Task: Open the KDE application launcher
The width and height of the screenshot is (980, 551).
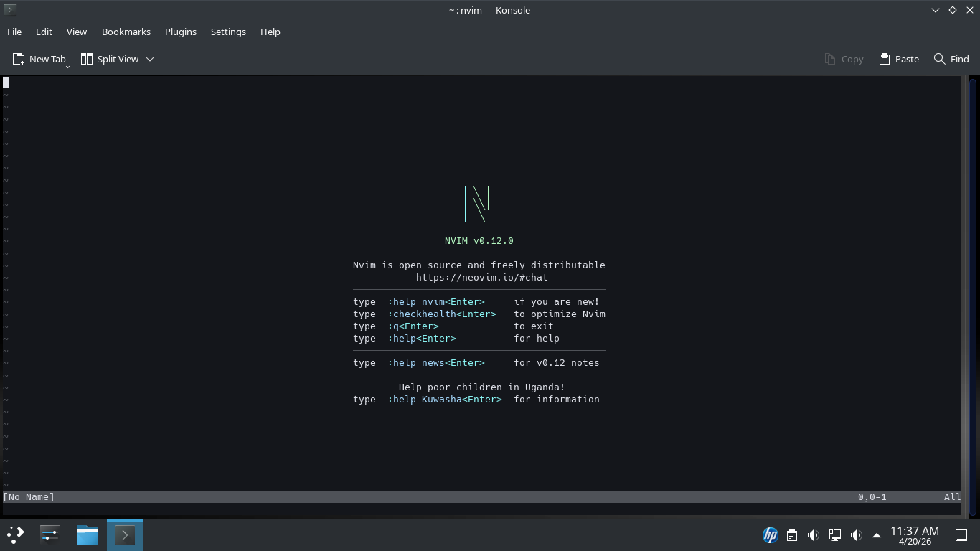Action: 16,535
